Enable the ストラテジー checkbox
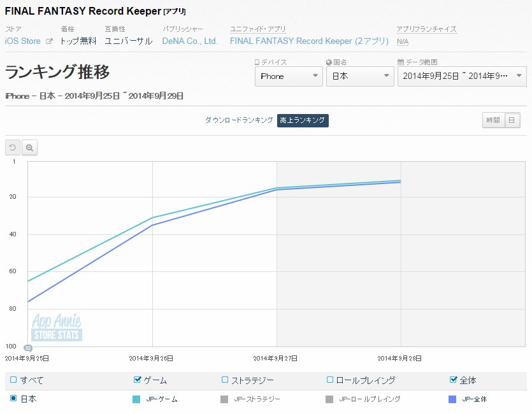This screenshot has height=414, width=532. pyautogui.click(x=225, y=380)
